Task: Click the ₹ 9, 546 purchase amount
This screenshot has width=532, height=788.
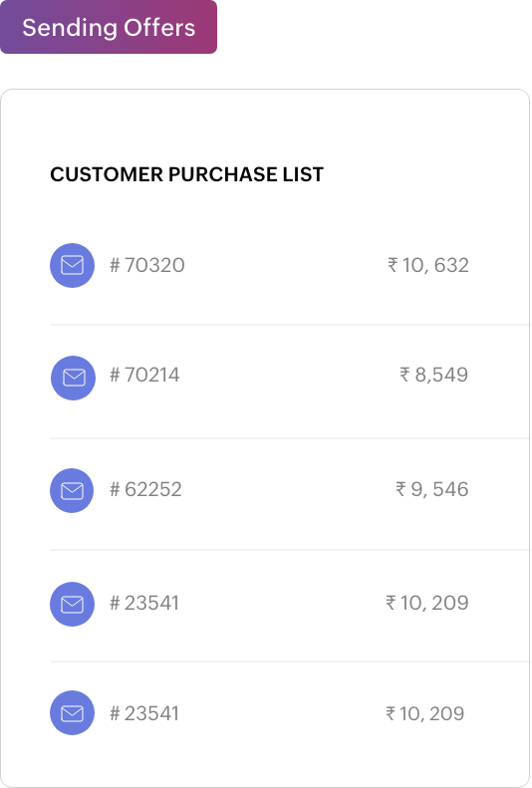Action: (x=432, y=489)
